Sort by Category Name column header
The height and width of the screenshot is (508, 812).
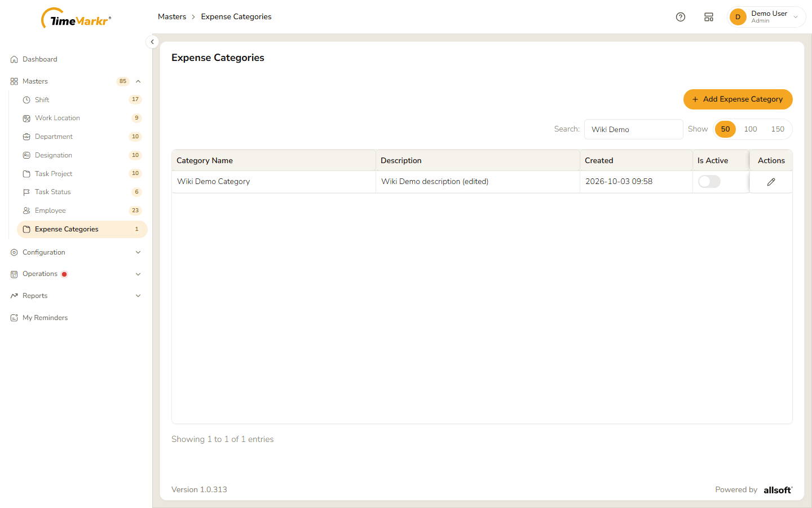(273, 160)
